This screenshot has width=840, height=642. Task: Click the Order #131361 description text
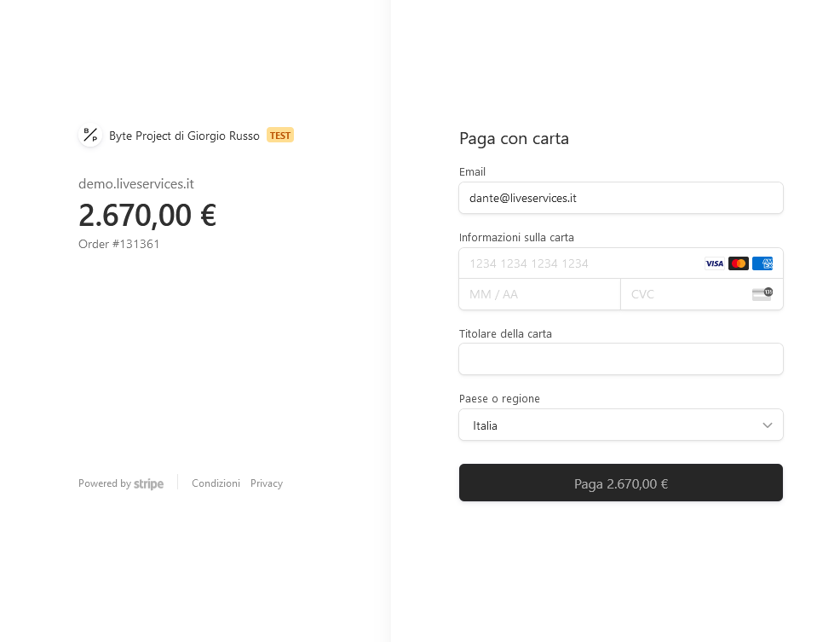coord(119,244)
